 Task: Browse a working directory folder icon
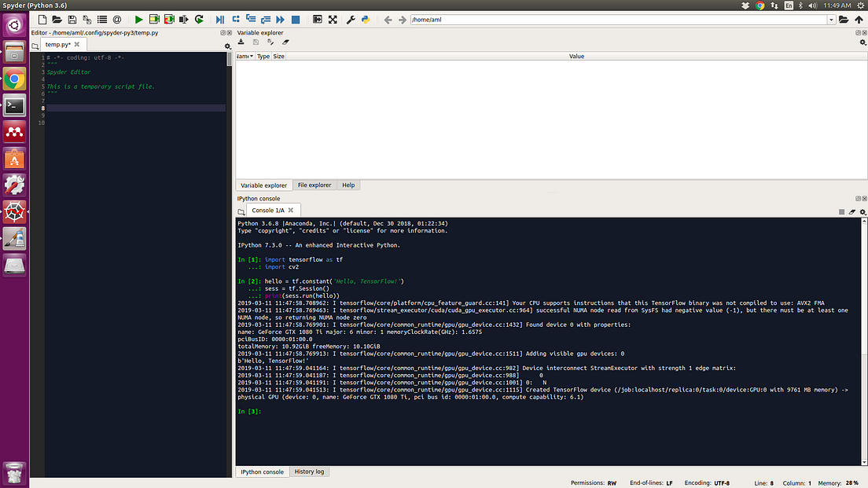pos(844,20)
